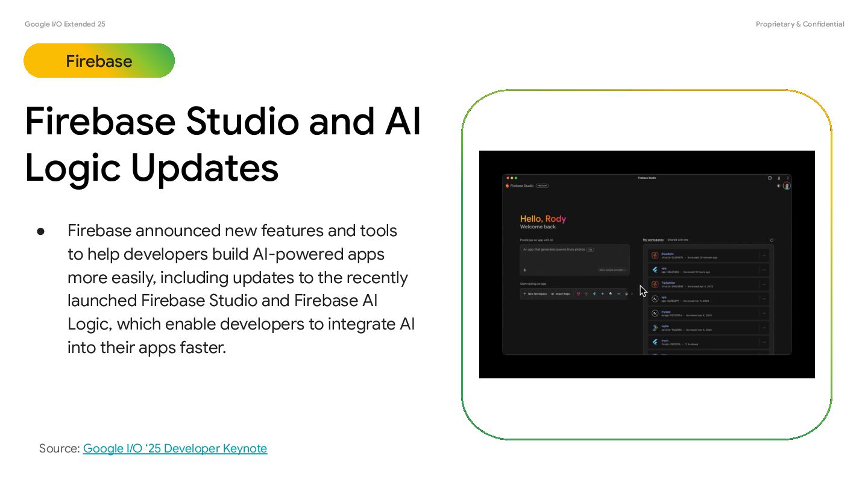Image resolution: width=868 pixels, height=488 pixels.
Task: Click the user avatar in Firebase Studio
Action: [787, 186]
